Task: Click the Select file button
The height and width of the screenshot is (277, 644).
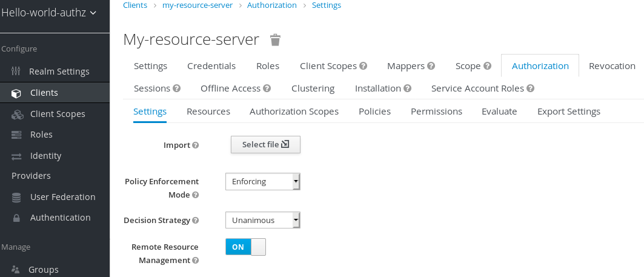Action: 266,145
